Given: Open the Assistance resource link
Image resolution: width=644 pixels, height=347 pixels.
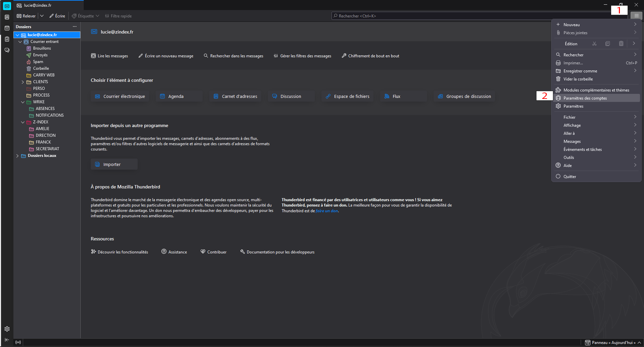Looking at the screenshot, I should point(174,252).
